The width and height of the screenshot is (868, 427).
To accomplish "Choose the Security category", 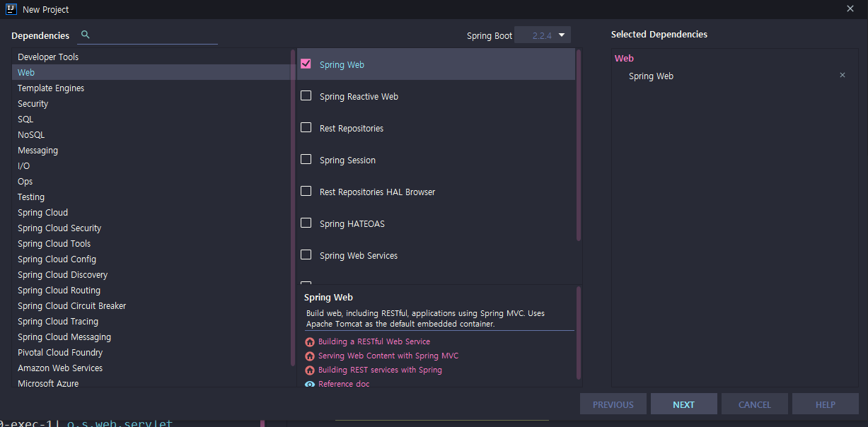I will tap(151, 103).
